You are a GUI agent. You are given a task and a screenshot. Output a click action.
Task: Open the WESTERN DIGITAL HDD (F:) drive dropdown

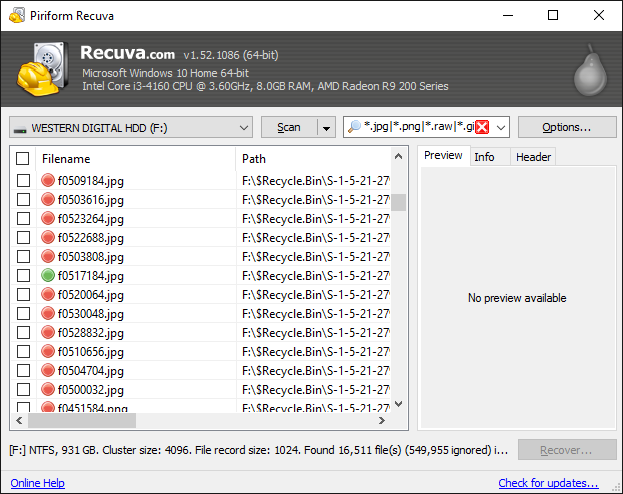[x=131, y=127]
